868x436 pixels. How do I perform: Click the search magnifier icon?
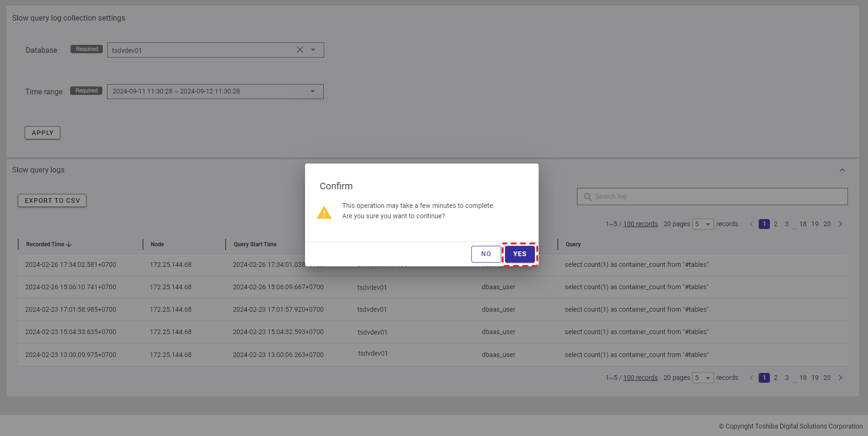tap(588, 197)
